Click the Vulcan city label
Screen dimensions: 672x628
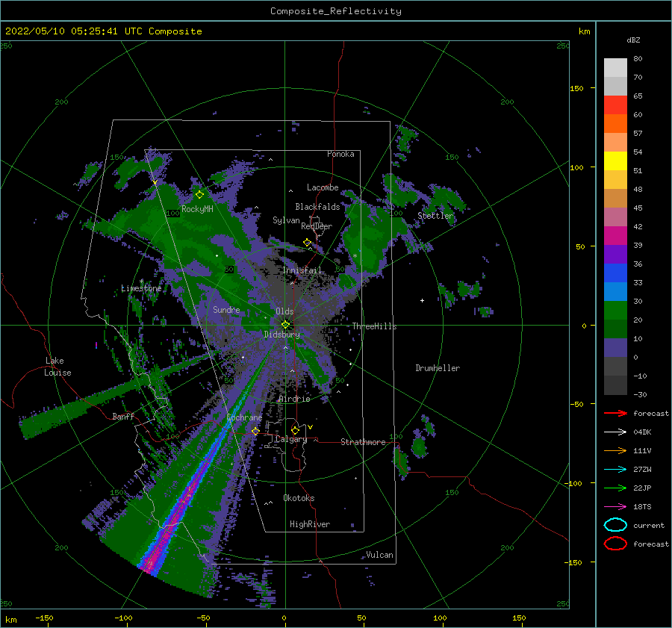point(380,555)
